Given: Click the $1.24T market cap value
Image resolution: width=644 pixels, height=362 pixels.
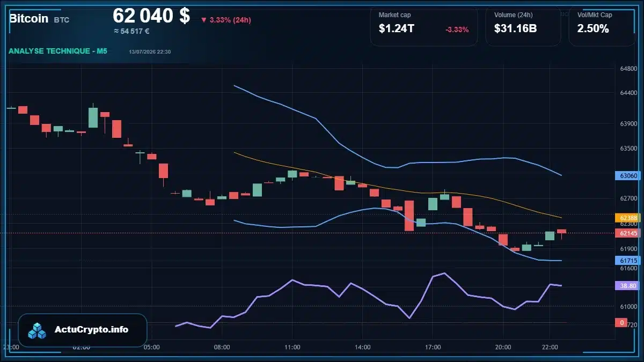Looking at the screenshot, I should click(x=397, y=29).
